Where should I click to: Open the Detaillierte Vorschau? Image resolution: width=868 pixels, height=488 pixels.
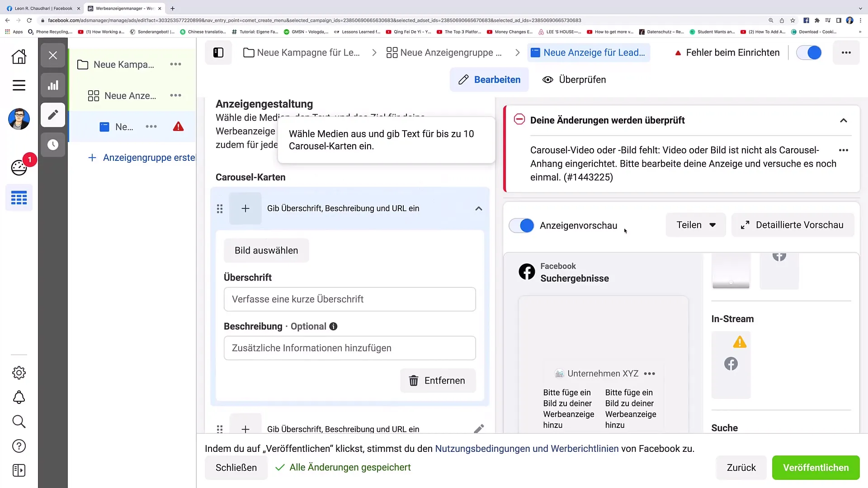[793, 225]
